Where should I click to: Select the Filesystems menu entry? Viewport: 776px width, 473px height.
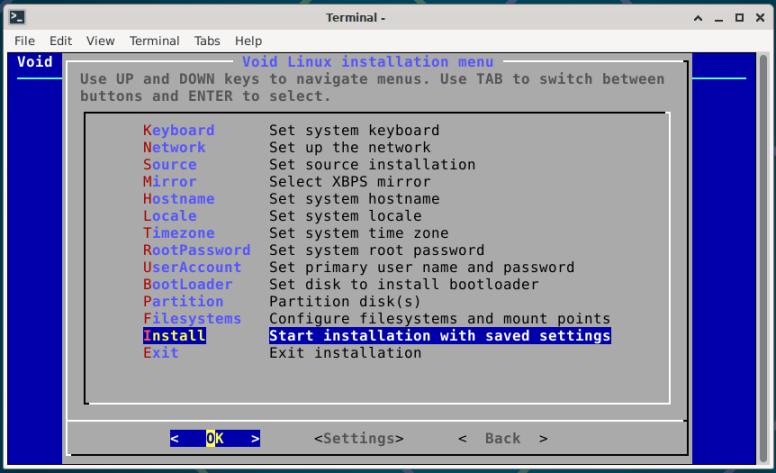192,319
